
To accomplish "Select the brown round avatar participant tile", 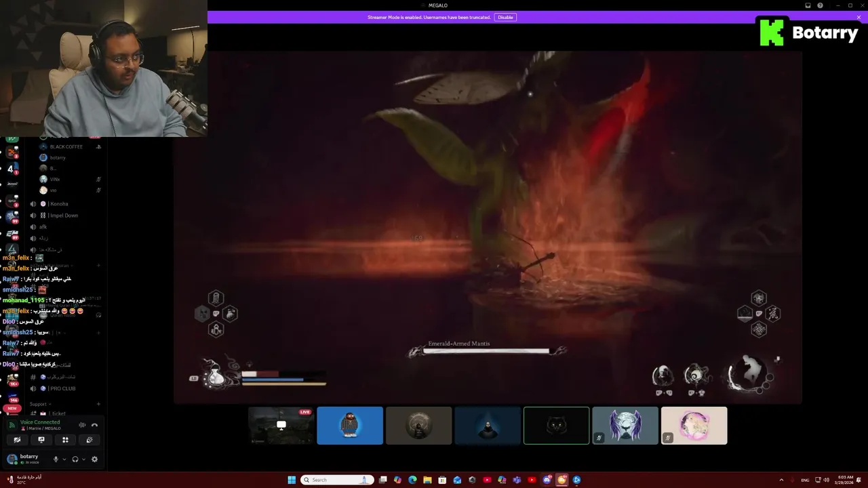I will pyautogui.click(x=418, y=426).
